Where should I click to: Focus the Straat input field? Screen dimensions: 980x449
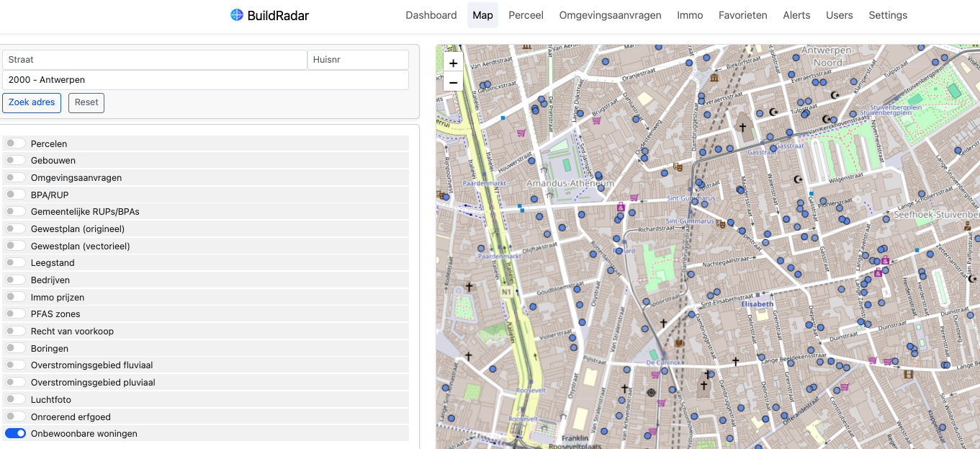155,60
